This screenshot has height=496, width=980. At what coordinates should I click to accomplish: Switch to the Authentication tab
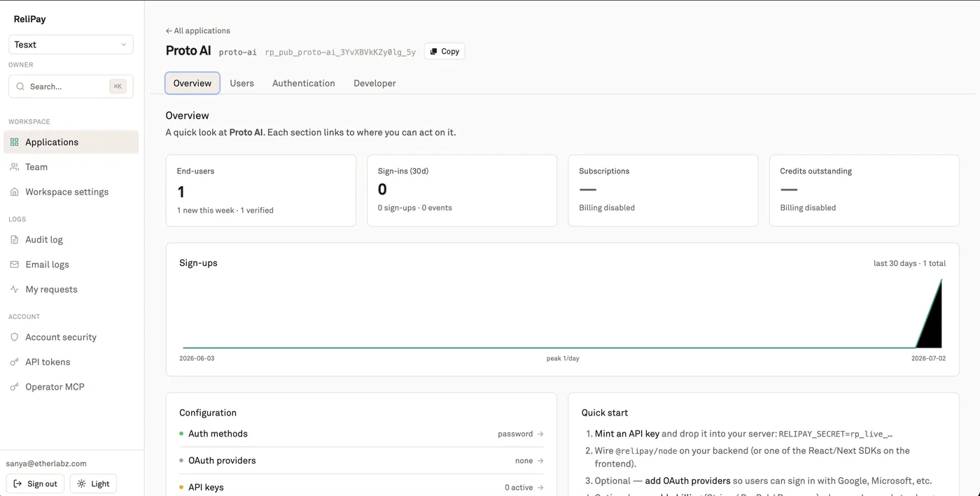(304, 83)
